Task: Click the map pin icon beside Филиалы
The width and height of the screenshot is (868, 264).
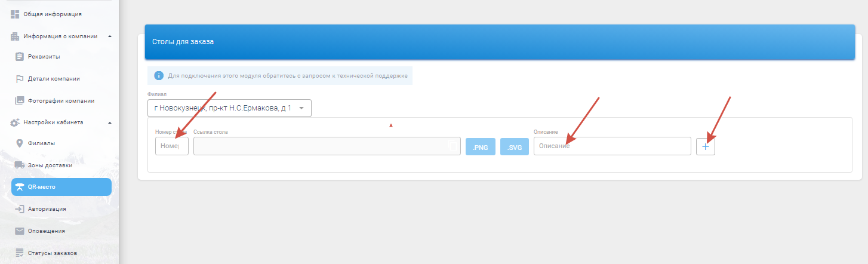Action: 20,143
